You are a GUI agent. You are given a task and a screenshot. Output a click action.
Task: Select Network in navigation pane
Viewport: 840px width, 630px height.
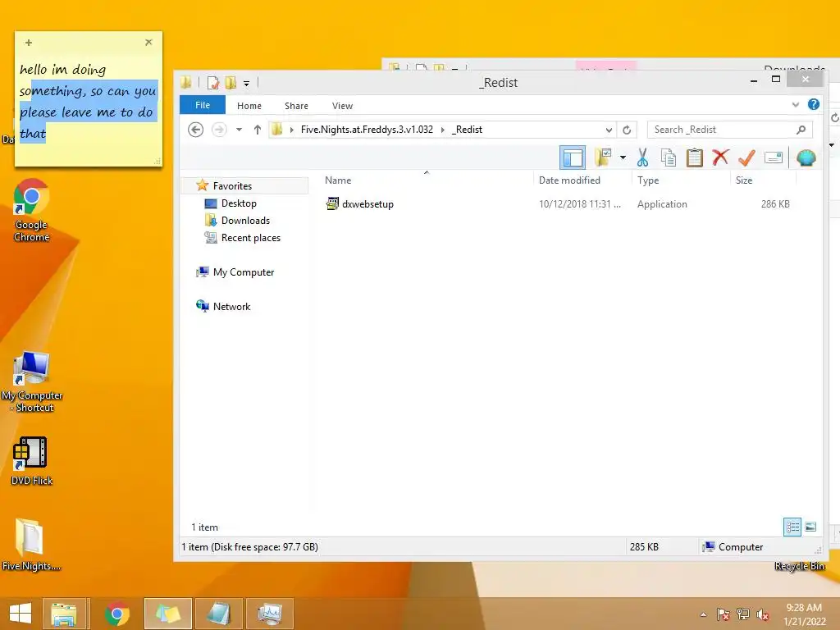pyautogui.click(x=231, y=307)
